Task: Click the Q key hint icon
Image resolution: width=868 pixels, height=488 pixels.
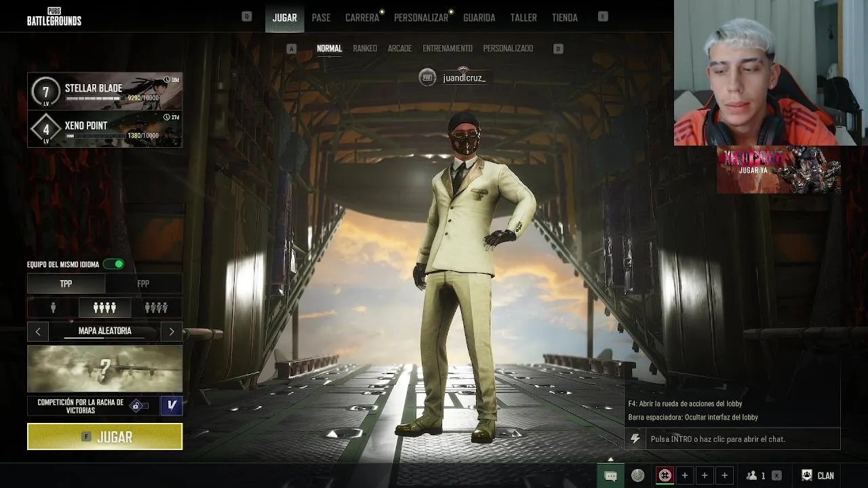Action: (247, 16)
